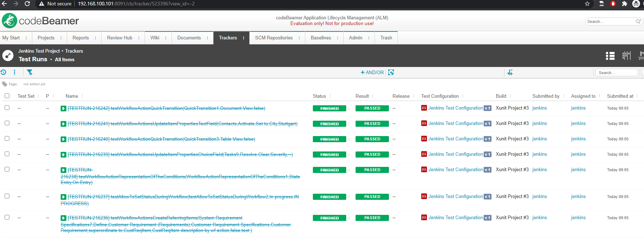Open the Name column menu dots
Viewport: 644px width, 241px height.
(82, 96)
